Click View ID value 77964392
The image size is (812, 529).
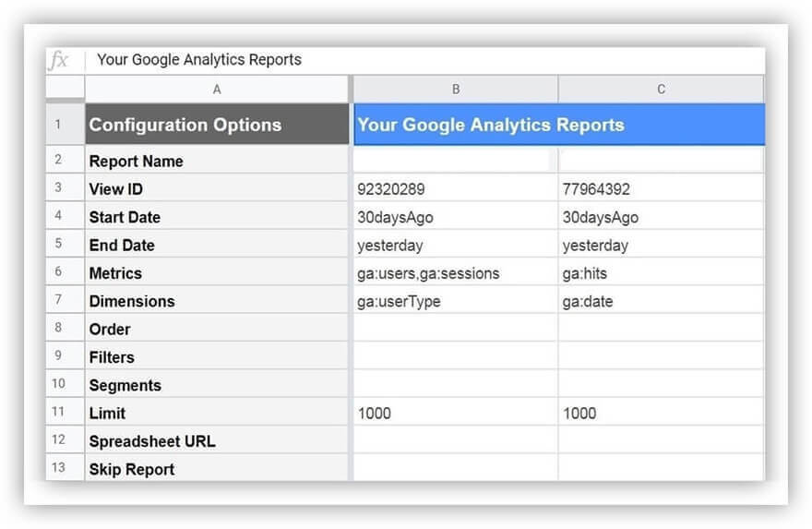661,187
